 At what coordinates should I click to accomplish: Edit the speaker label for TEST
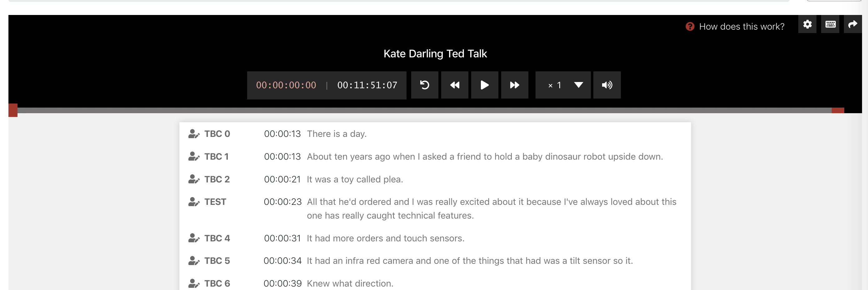tap(193, 202)
